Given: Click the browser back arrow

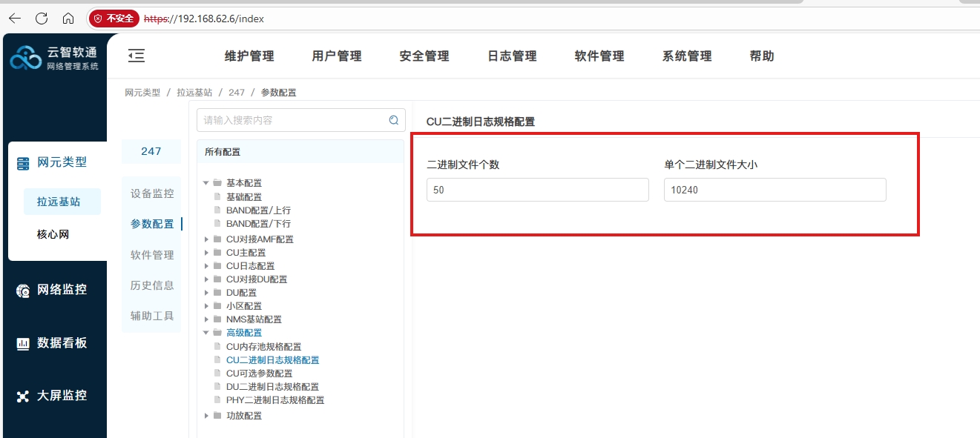Looking at the screenshot, I should 15,19.
